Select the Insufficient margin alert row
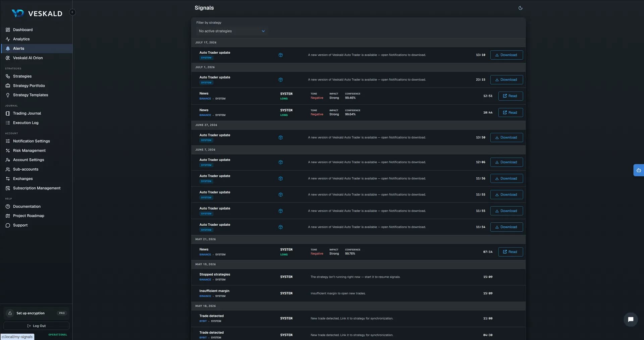Image resolution: width=644 pixels, height=340 pixels. point(358,293)
